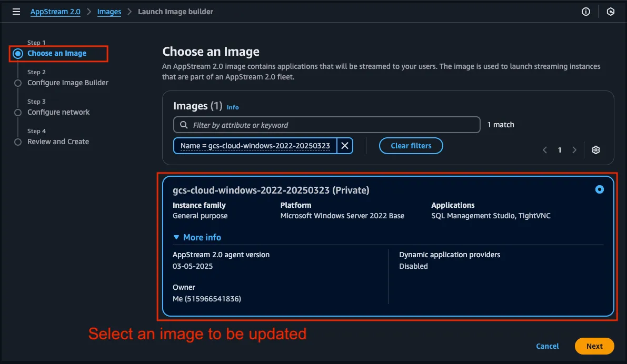Remove the Name filter with X icon
This screenshot has height=364, width=627.
point(345,146)
